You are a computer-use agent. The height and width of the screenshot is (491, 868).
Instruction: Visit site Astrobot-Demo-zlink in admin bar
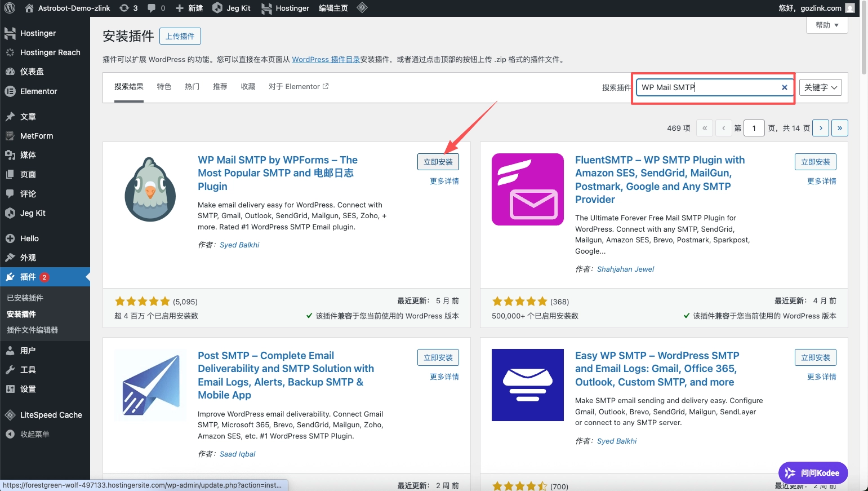click(x=68, y=8)
